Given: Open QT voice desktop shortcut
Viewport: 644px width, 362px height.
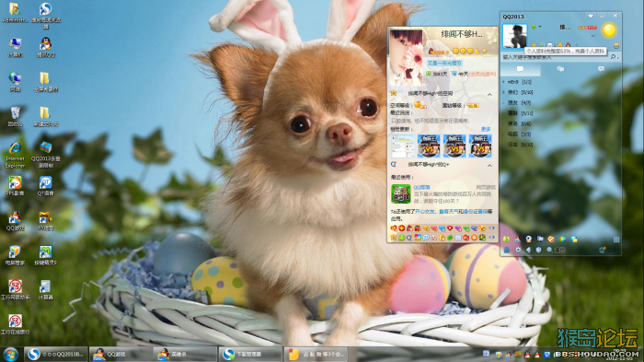Looking at the screenshot, I should pos(46,185).
